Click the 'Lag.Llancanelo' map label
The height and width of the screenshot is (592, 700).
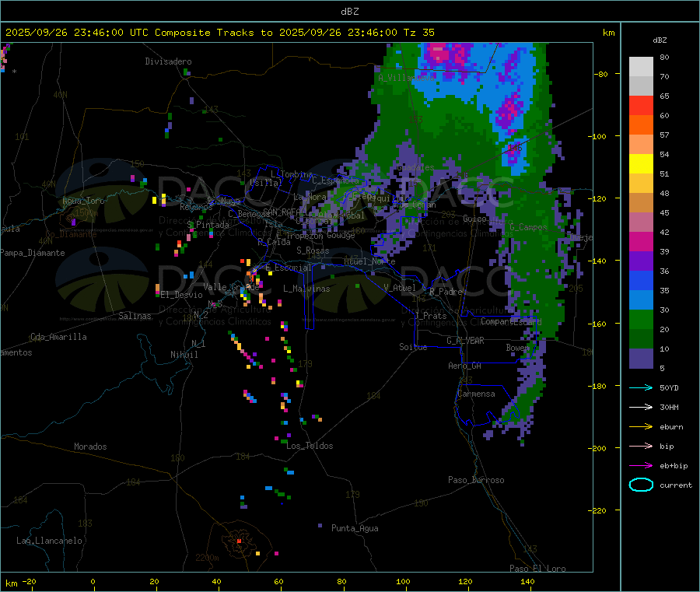coord(49,541)
